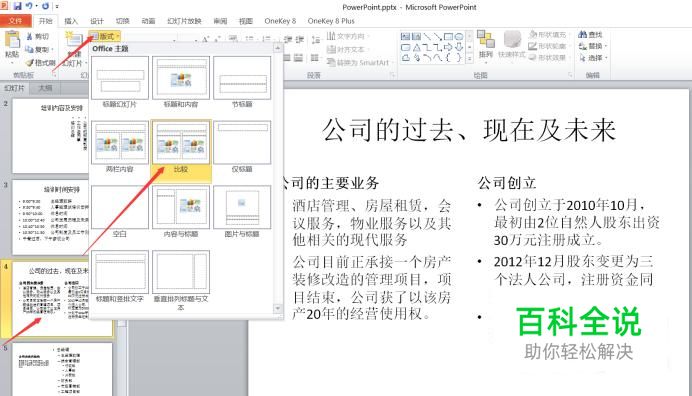The width and height of the screenshot is (692, 396).
Task: Click the Arrange (排列) icon
Action: (x=485, y=40)
